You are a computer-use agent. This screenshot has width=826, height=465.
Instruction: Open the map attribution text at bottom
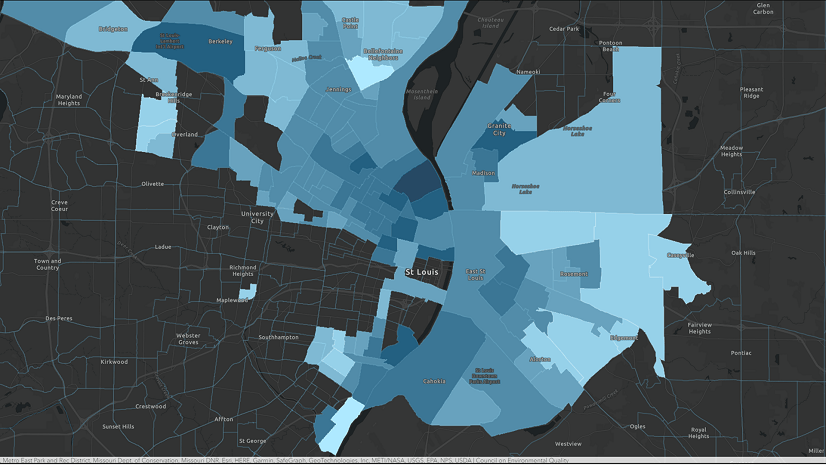click(x=286, y=460)
